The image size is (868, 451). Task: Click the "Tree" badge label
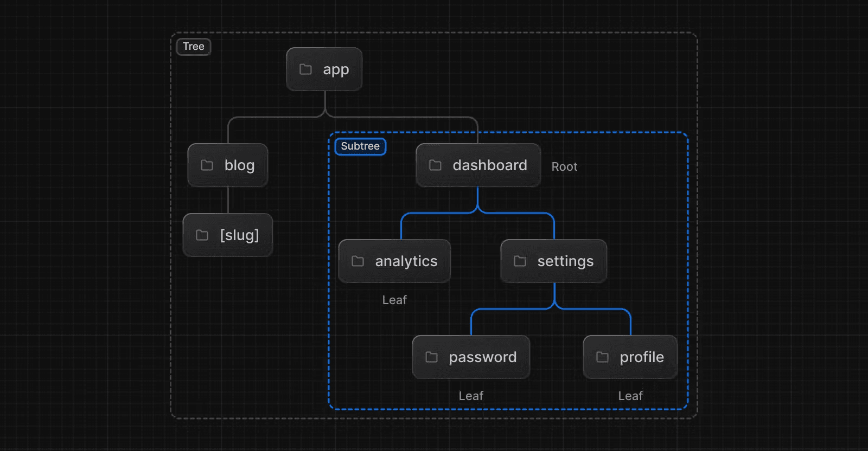(193, 47)
